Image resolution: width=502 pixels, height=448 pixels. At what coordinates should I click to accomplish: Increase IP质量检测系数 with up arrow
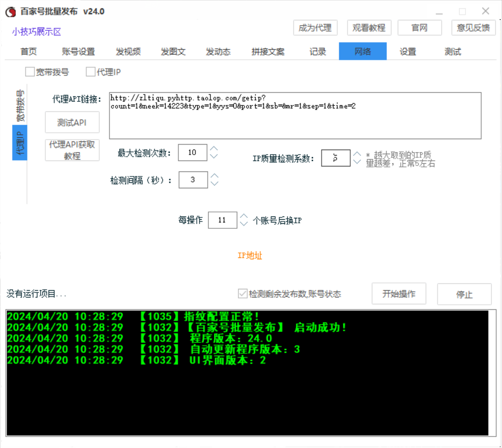[357, 154]
